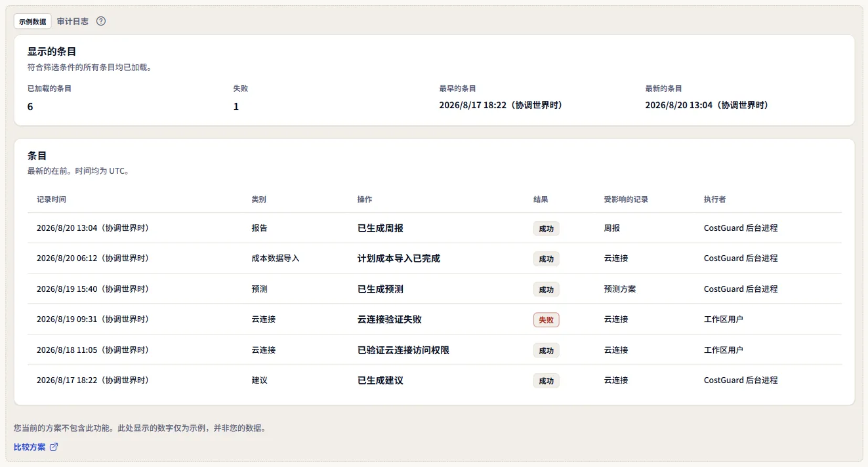Click the help question mark icon beside 审计日志
This screenshot has width=868, height=467.
(101, 21)
